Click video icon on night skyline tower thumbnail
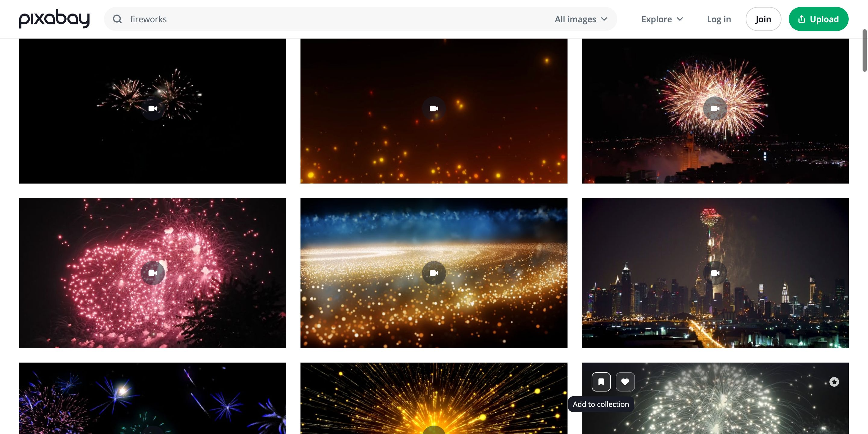The image size is (868, 434). [x=715, y=273]
